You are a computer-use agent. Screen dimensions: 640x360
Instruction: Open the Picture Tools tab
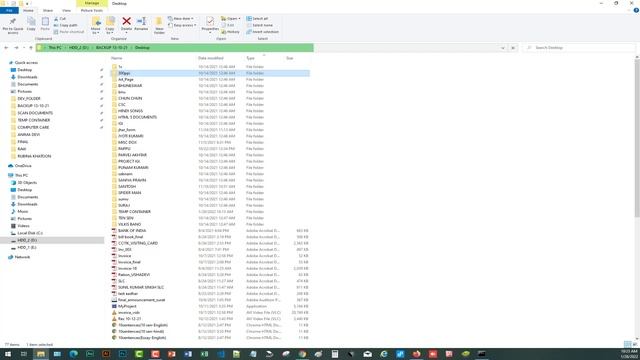[92, 10]
